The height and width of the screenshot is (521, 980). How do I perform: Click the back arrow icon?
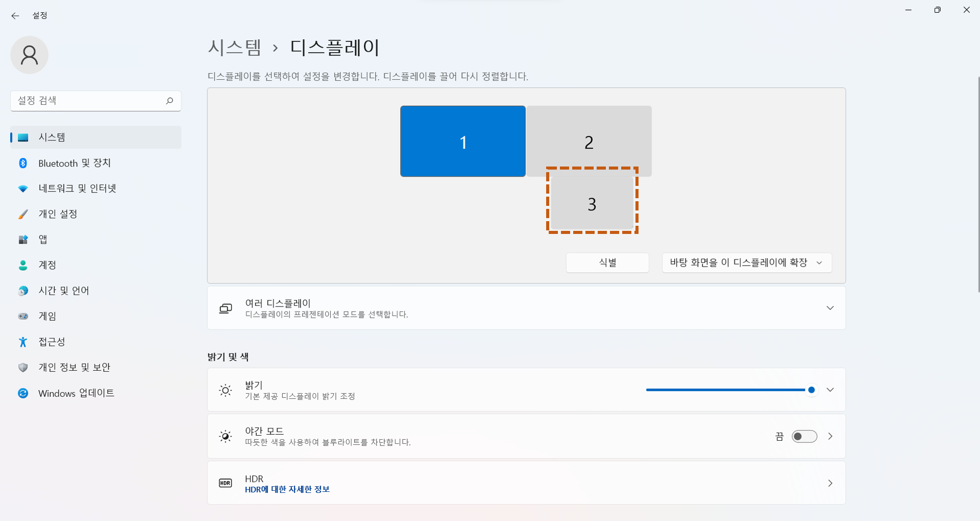(x=15, y=16)
